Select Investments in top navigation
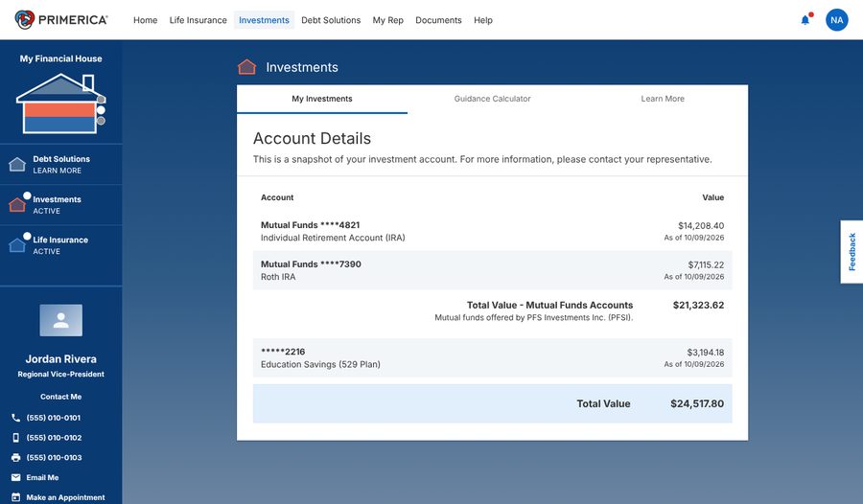The height and width of the screenshot is (504, 863). 265,20
